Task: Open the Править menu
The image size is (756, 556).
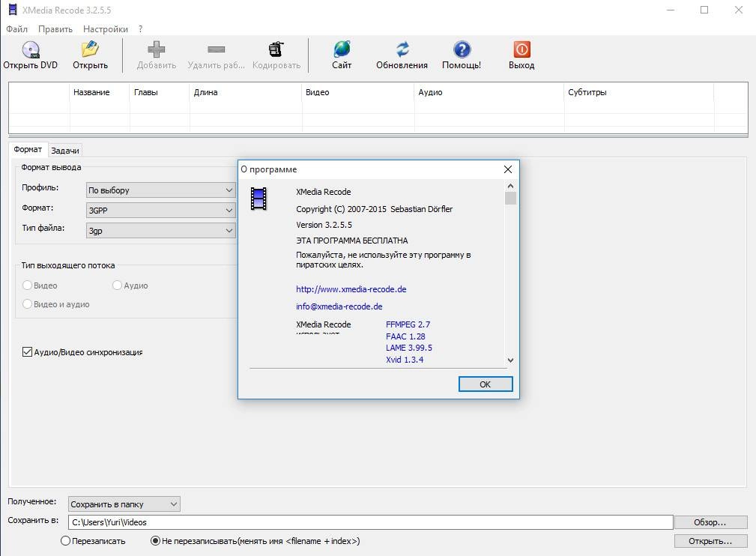Action: pos(55,29)
